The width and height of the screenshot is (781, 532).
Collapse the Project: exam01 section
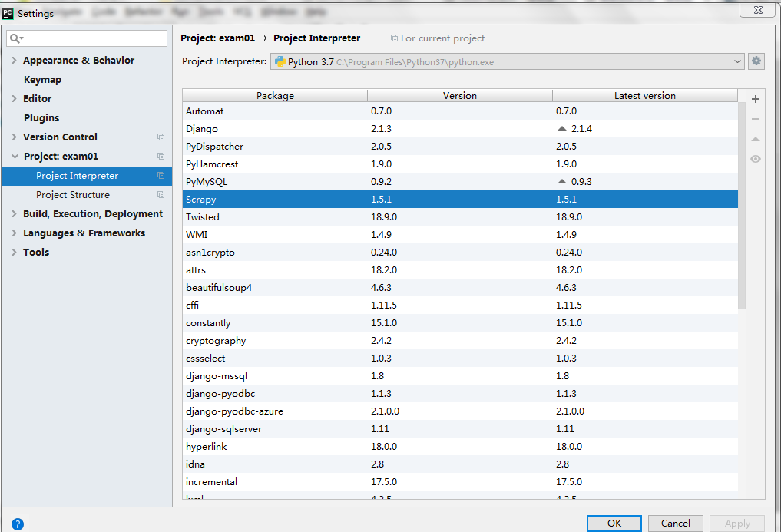[15, 157]
